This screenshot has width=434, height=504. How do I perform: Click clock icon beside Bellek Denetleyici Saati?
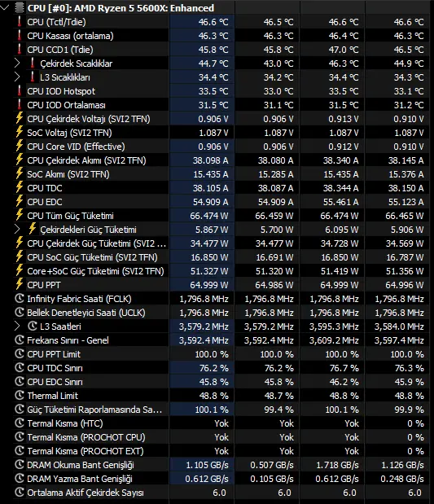(20, 313)
